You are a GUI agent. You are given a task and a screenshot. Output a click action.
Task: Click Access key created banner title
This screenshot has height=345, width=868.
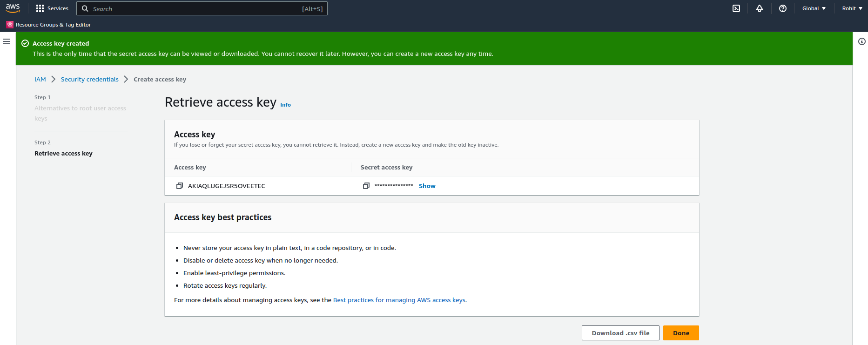(x=61, y=43)
